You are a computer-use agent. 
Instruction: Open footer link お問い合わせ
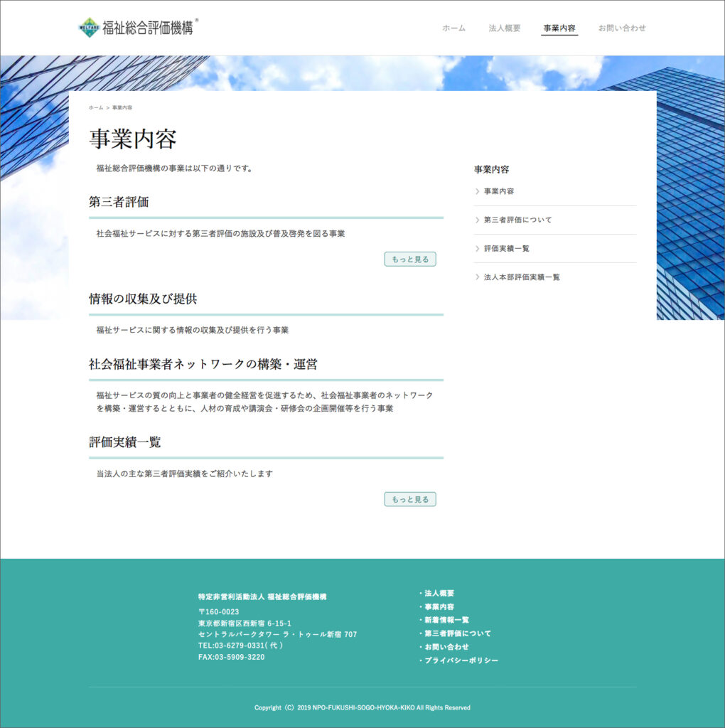click(446, 647)
